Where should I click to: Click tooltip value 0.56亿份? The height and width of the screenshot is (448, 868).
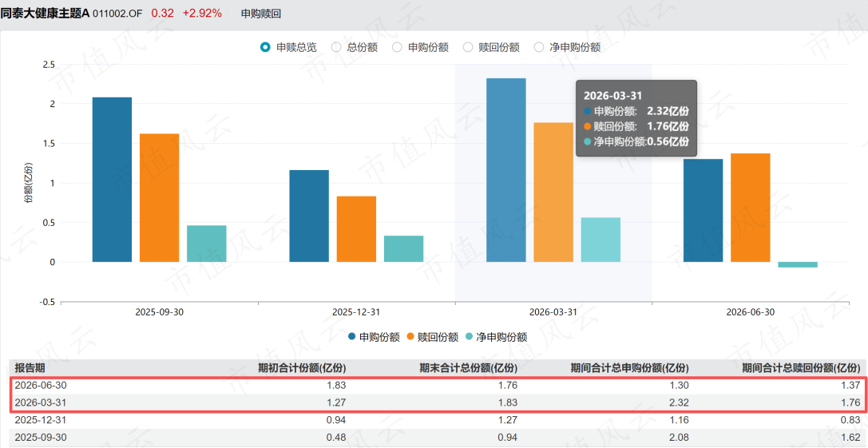pos(668,141)
